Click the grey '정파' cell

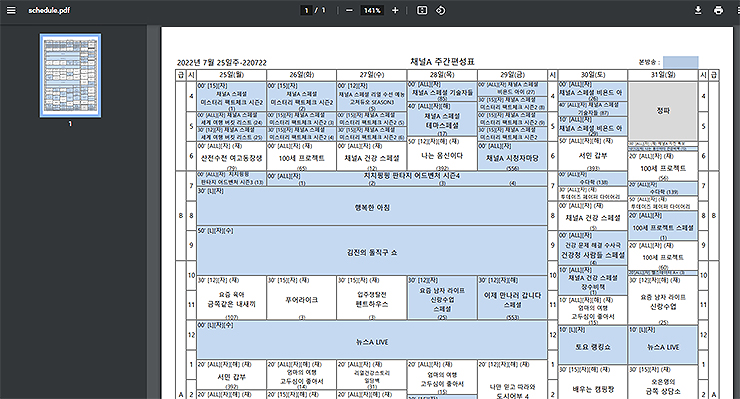[663, 110]
